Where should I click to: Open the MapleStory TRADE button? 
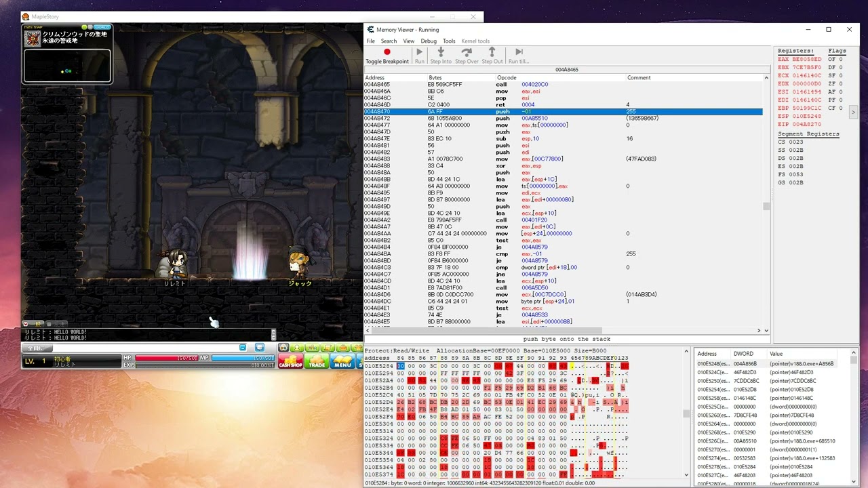click(317, 361)
